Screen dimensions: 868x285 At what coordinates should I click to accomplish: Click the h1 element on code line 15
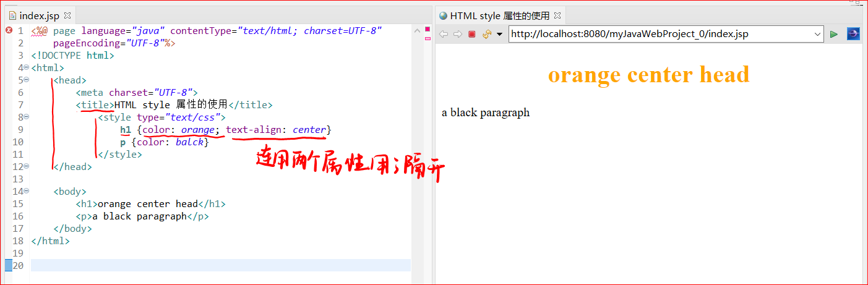pyautogui.click(x=150, y=204)
